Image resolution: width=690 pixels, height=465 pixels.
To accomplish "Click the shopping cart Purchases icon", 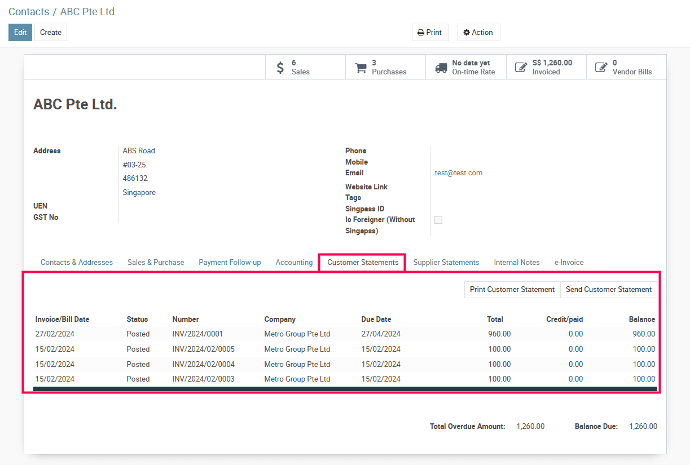I will click(x=361, y=67).
